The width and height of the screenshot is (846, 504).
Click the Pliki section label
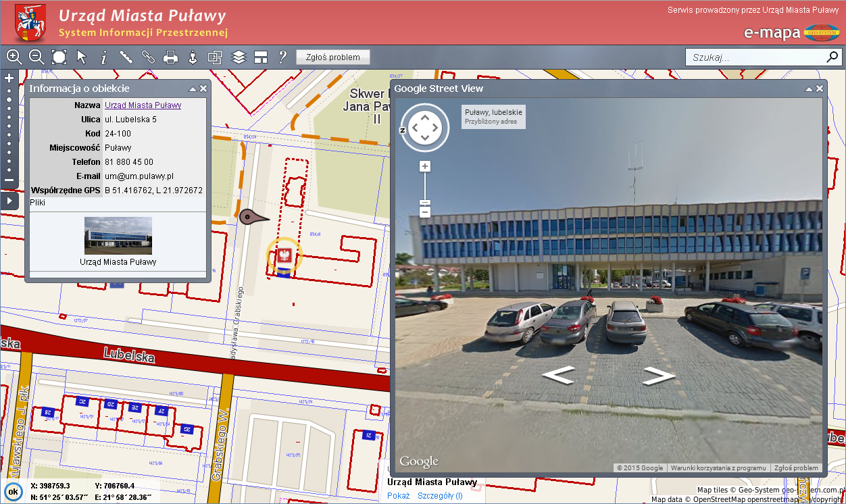pos(39,202)
